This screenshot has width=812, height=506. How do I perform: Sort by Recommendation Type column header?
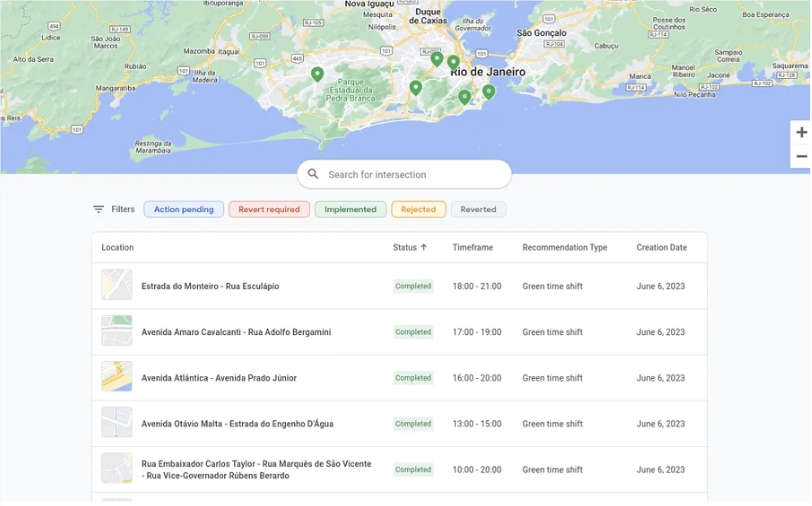565,248
